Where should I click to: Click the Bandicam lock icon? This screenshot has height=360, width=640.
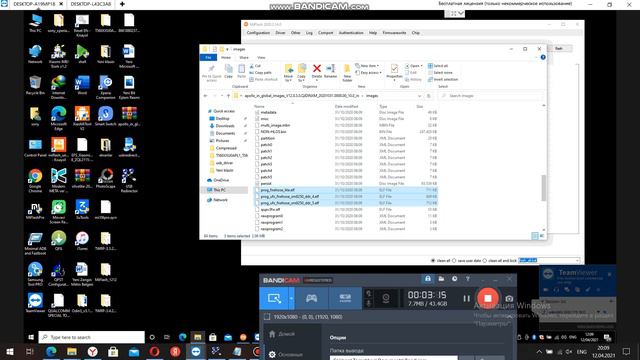click(428, 279)
